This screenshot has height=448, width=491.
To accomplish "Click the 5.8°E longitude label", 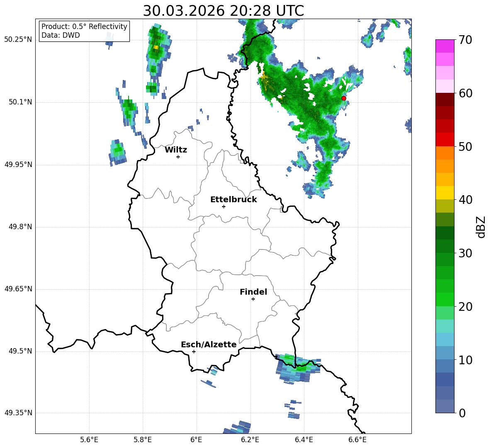I will (143, 440).
